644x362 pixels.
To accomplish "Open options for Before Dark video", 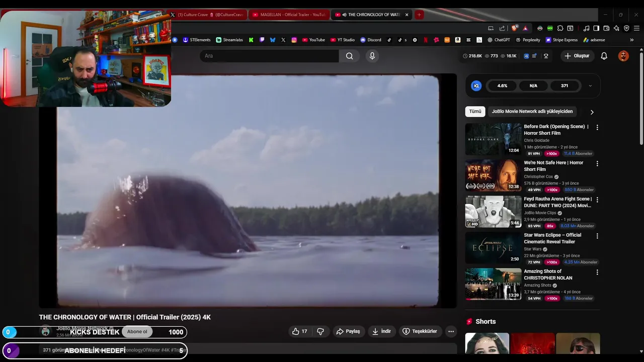I will 597,128.
